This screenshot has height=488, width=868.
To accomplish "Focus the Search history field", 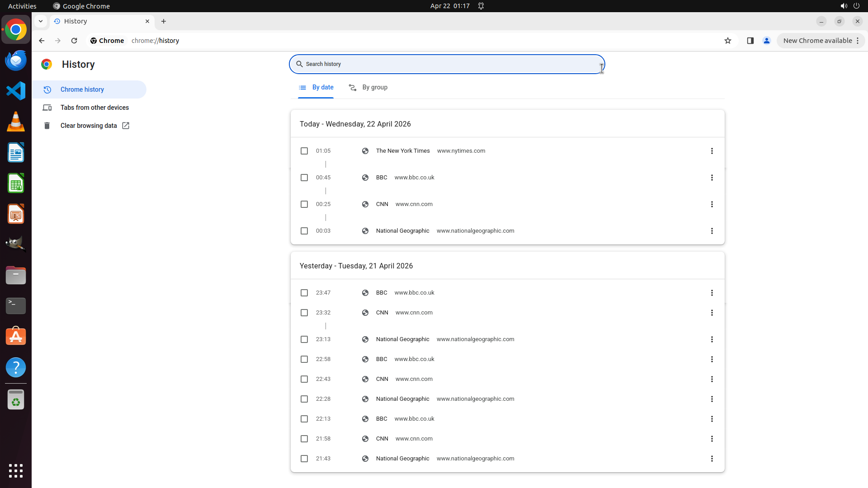I will (447, 64).
